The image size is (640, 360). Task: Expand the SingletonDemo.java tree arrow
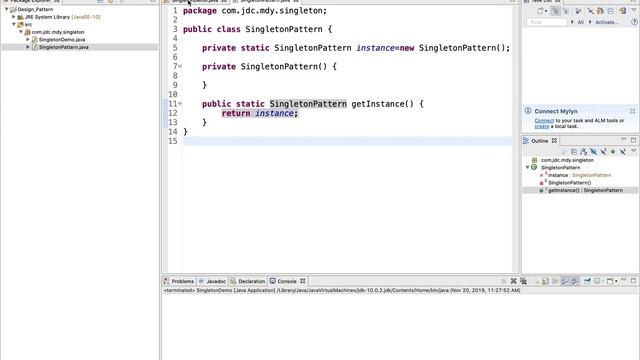point(28,40)
